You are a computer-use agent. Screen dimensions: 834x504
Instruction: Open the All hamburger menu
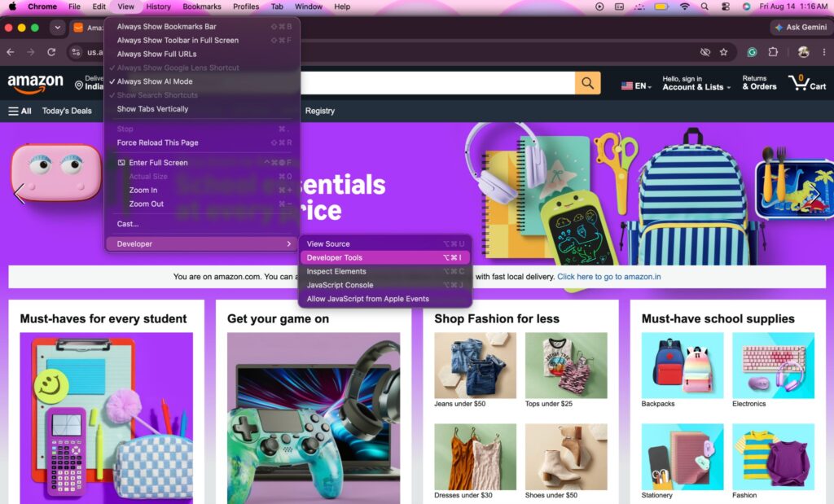coord(20,111)
